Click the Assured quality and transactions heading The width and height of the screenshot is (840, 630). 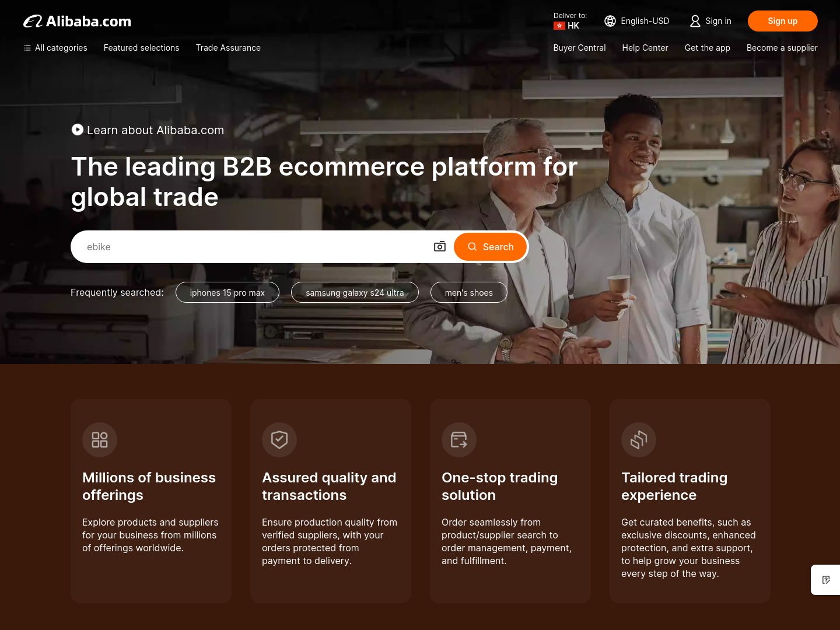329,486
